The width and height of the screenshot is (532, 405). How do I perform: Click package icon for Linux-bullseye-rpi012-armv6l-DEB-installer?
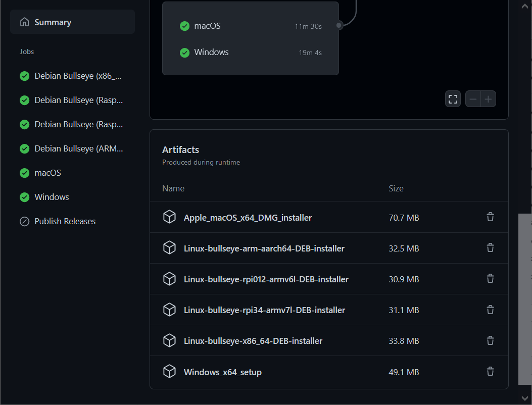169,279
